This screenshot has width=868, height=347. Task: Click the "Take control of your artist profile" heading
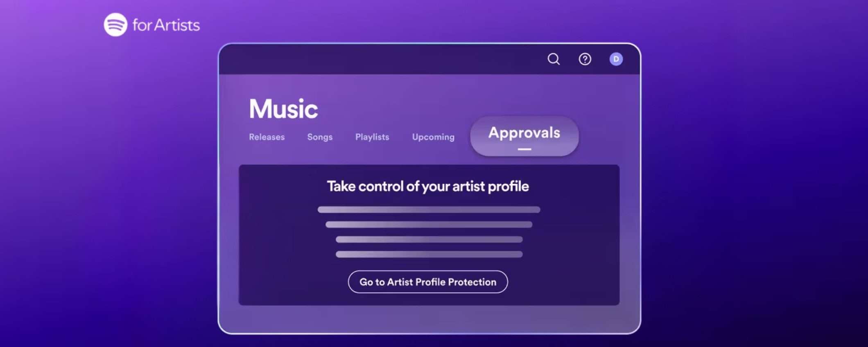(428, 187)
